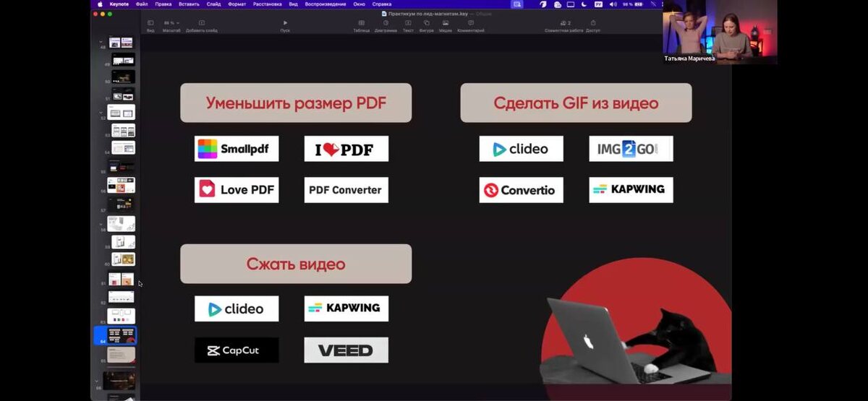Collapse slide group arrow beside slide 52
The image size is (868, 401).
point(101,112)
